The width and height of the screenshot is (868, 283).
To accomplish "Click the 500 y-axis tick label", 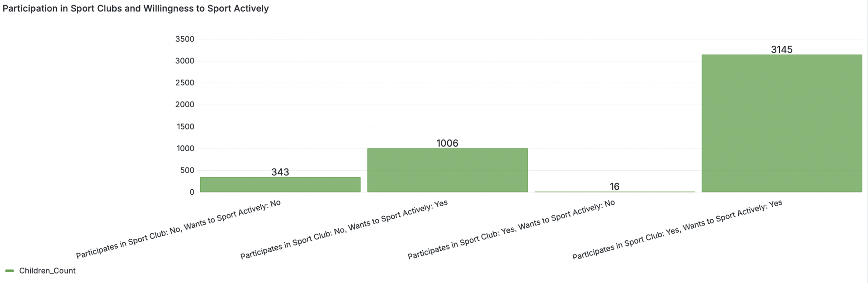I will click(x=187, y=170).
